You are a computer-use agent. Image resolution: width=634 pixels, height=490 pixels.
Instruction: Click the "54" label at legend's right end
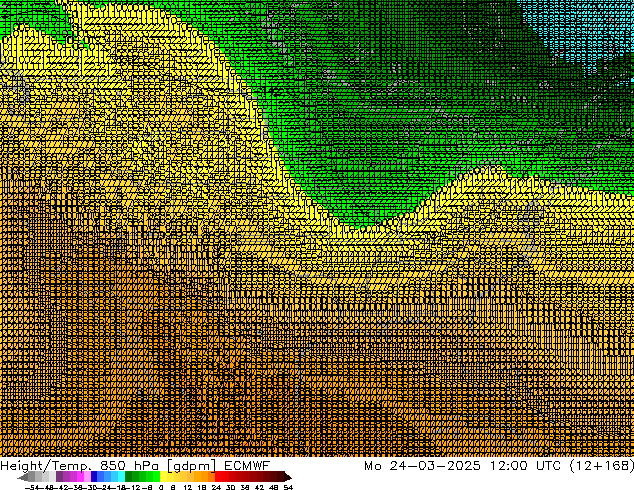[288, 487]
